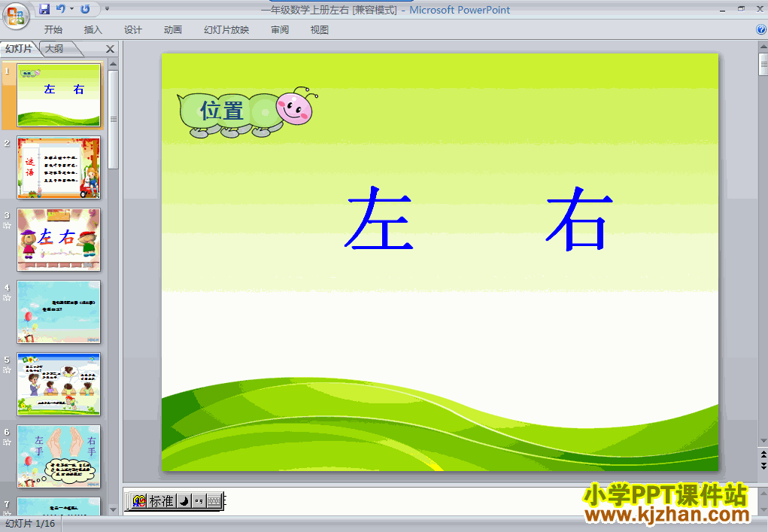Select the 右 character on the slide
The image size is (768, 532).
pyautogui.click(x=579, y=218)
